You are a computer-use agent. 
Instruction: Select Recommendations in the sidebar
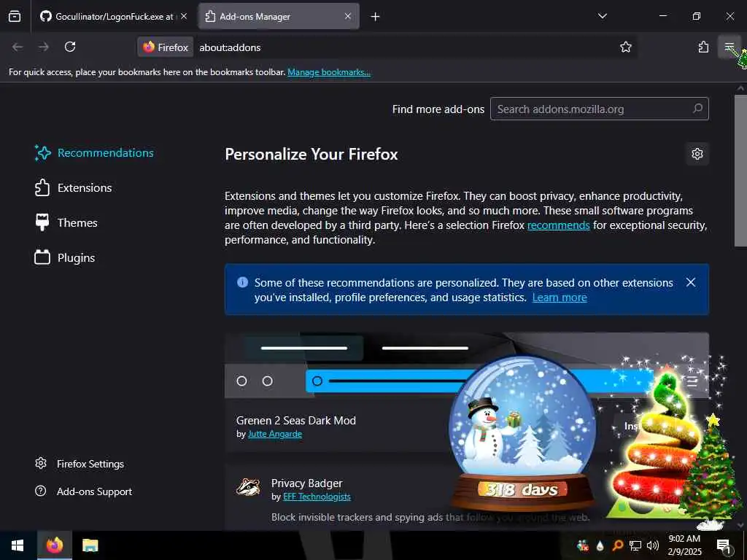pyautogui.click(x=94, y=153)
